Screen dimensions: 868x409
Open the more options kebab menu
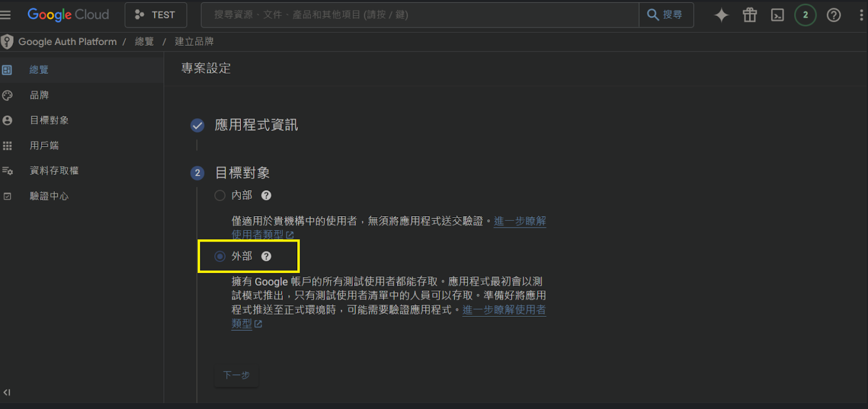(861, 15)
